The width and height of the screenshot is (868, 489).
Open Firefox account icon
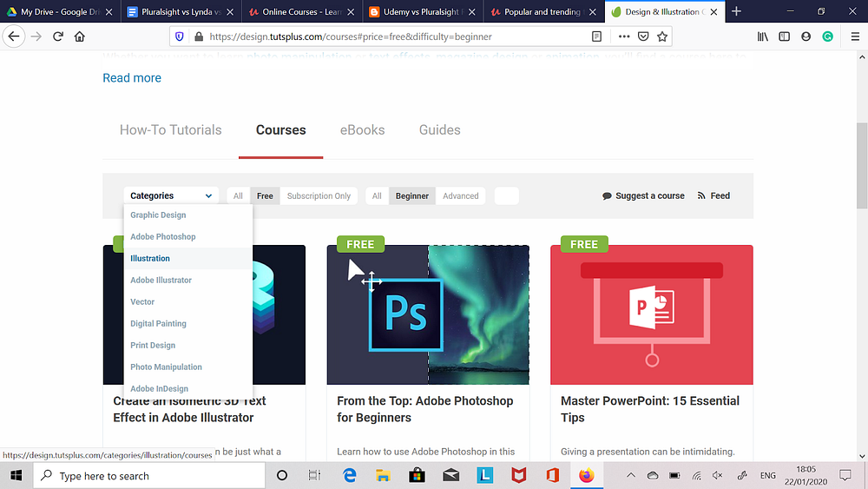806,36
